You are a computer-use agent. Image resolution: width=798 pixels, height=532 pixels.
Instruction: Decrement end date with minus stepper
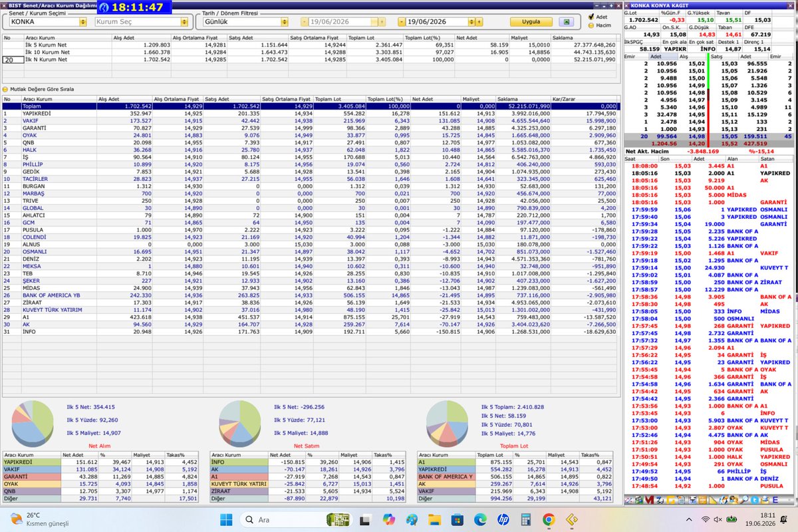[402, 22]
